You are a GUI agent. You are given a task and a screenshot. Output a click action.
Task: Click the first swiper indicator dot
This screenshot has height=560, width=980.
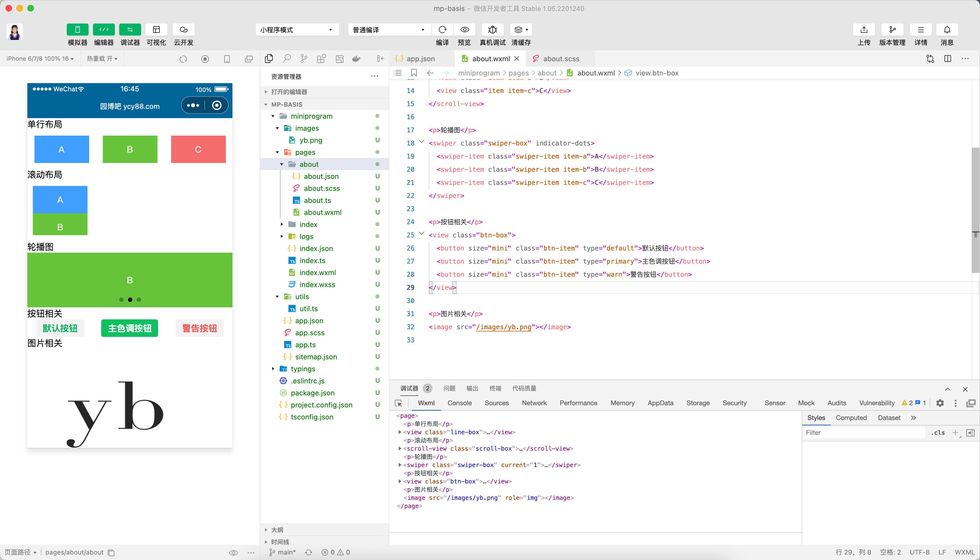click(x=121, y=300)
